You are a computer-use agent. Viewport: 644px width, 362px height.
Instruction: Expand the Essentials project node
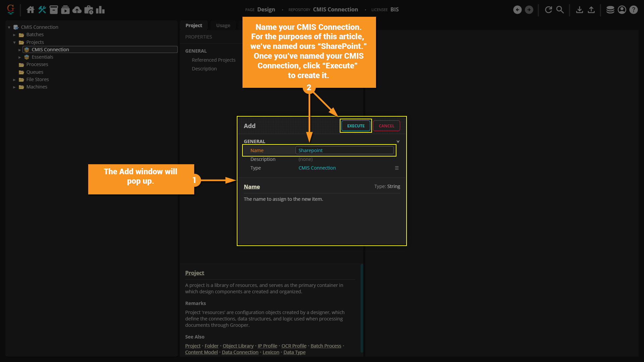pos(20,57)
